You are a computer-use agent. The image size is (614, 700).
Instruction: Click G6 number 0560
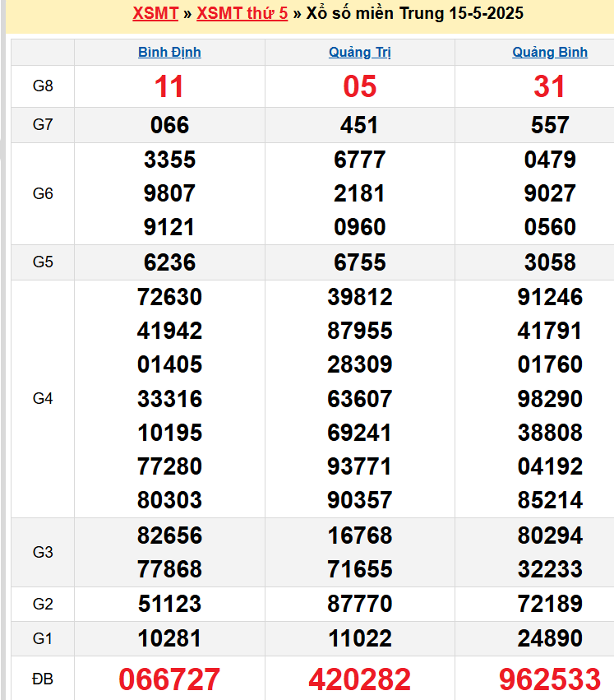pyautogui.click(x=550, y=227)
